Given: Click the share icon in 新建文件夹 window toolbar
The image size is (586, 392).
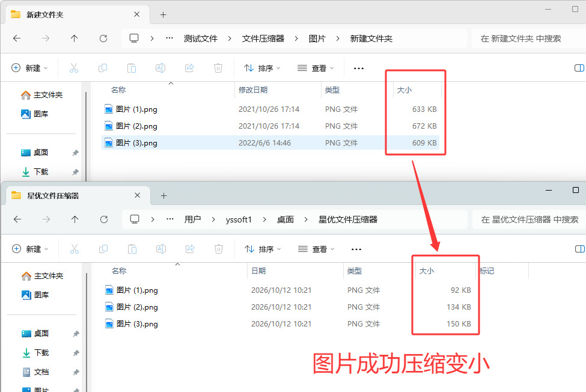Looking at the screenshot, I should coord(189,68).
